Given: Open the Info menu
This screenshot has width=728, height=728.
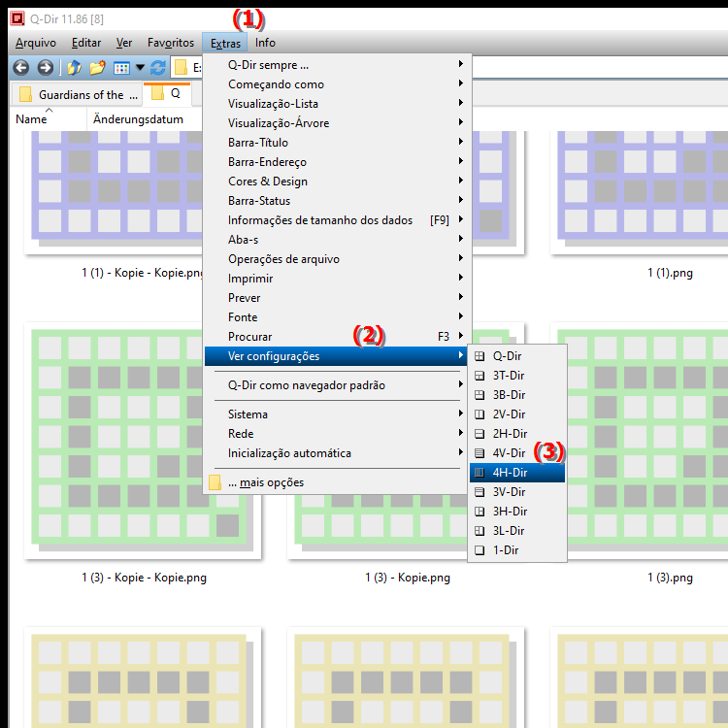Looking at the screenshot, I should tap(265, 43).
